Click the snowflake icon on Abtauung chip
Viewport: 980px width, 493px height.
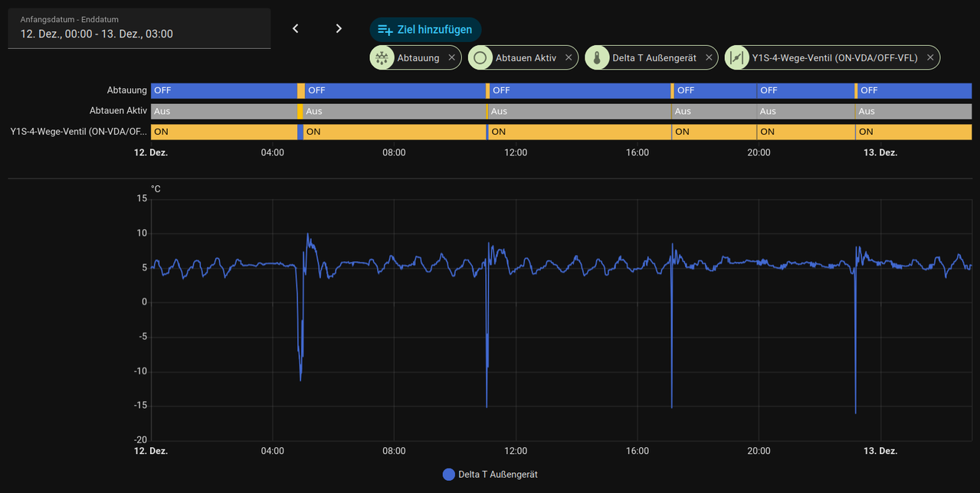click(382, 57)
